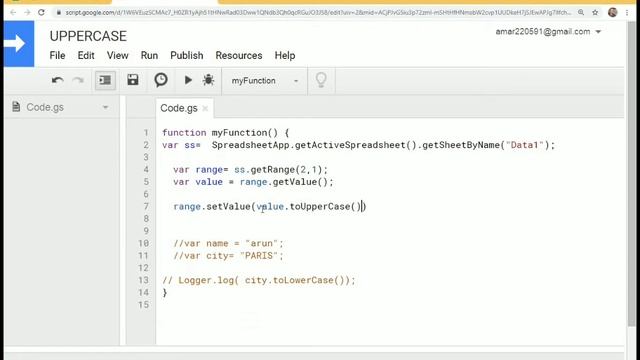Click line number 15 in the gutter
Screen dimensions: 640x360
pyautogui.click(x=143, y=305)
